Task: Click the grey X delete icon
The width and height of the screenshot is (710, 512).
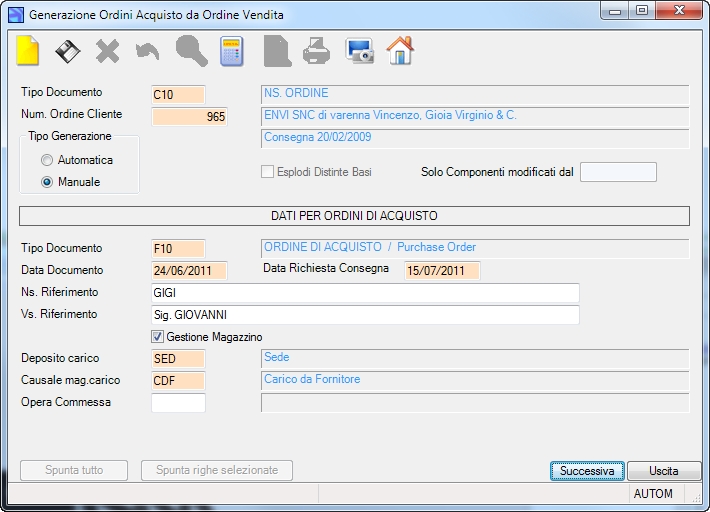Action: [108, 51]
